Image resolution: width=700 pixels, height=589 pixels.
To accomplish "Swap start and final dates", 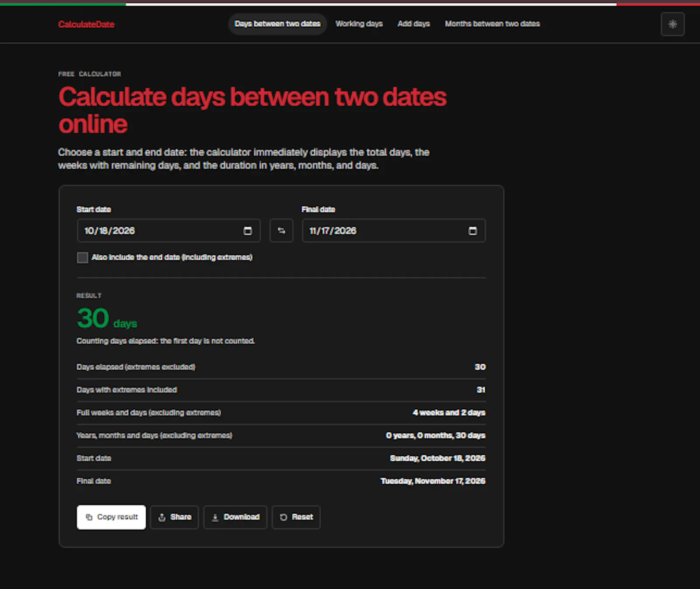I will pos(281,230).
